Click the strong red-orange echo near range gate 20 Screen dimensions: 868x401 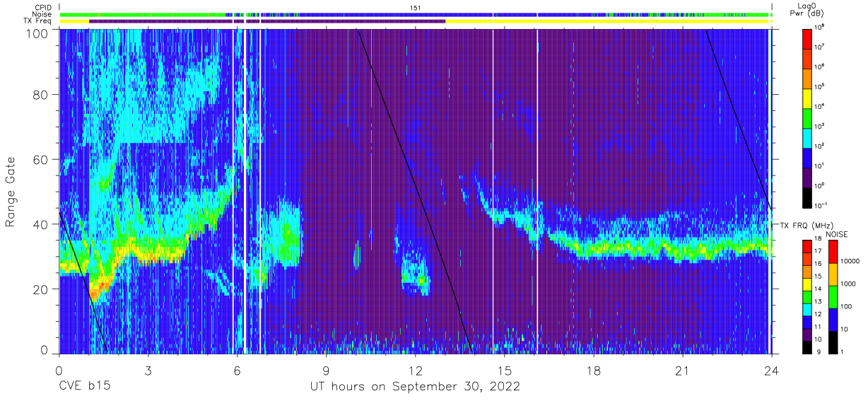point(99,287)
